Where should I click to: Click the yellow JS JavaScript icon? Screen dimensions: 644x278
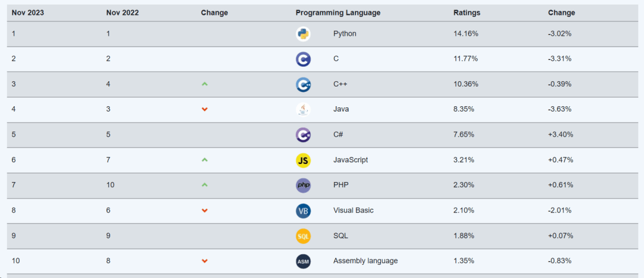(303, 160)
